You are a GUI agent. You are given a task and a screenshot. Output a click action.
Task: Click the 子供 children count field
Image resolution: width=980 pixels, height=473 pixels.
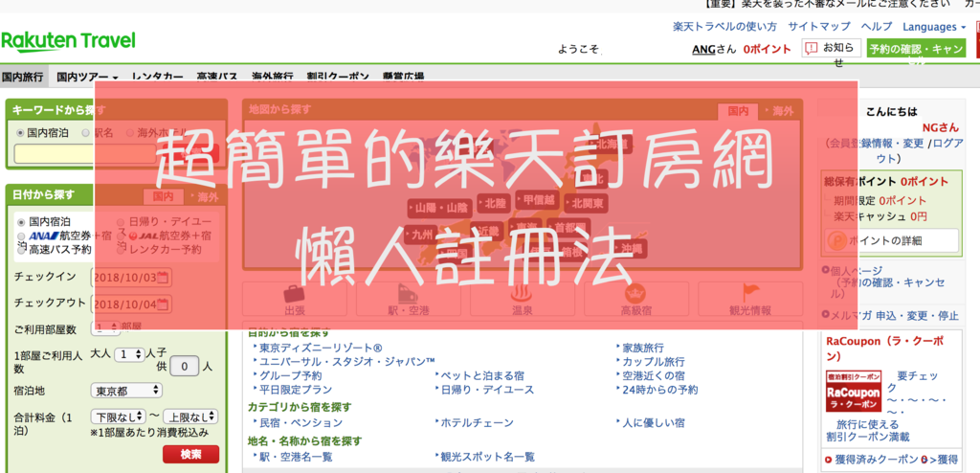[x=185, y=366]
